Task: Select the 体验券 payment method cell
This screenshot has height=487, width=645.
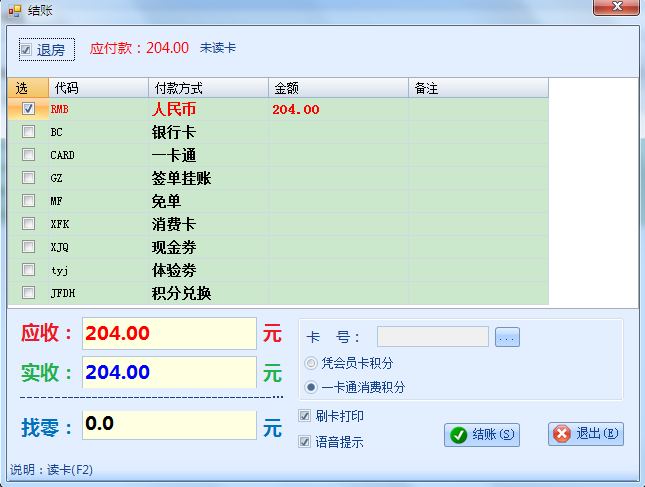Action: (x=209, y=270)
